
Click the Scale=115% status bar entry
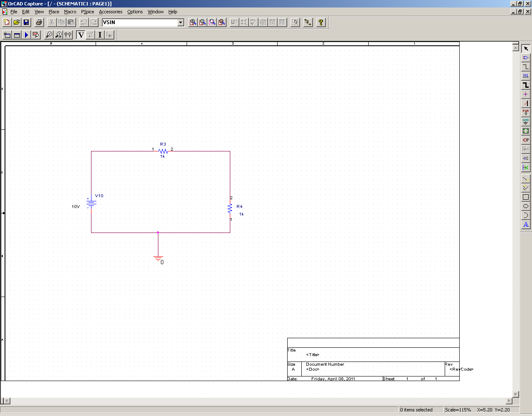click(458, 410)
